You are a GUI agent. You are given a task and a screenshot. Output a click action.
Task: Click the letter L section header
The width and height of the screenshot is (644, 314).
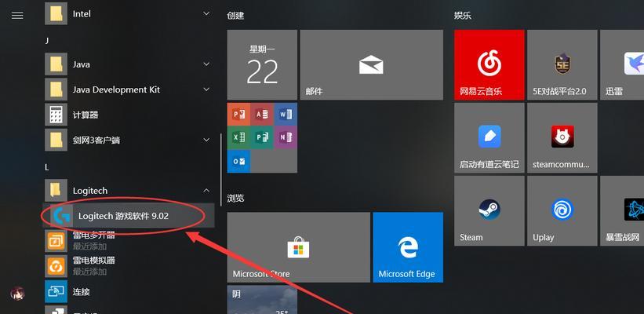[x=47, y=167]
